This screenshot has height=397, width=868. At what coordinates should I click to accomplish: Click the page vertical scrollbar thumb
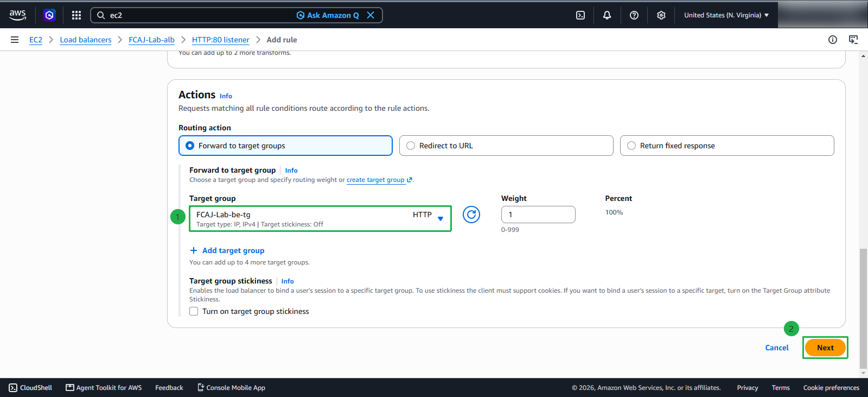pyautogui.click(x=863, y=308)
